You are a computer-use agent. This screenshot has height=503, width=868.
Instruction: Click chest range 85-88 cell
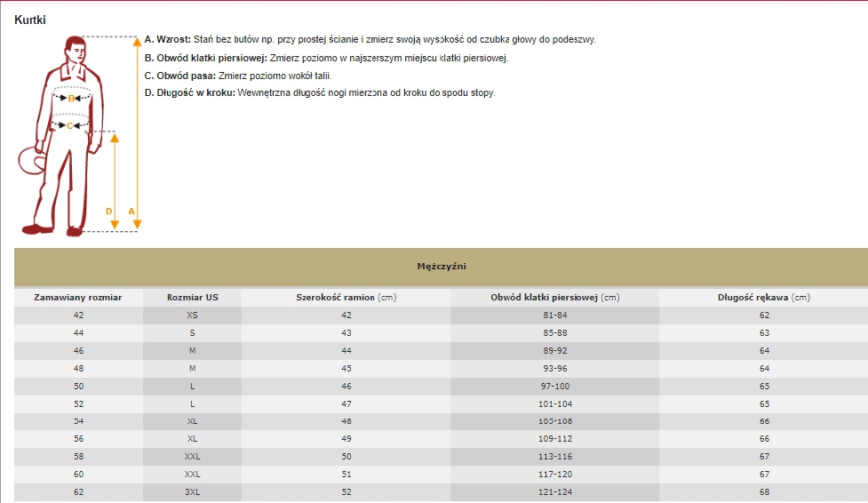coord(554,333)
